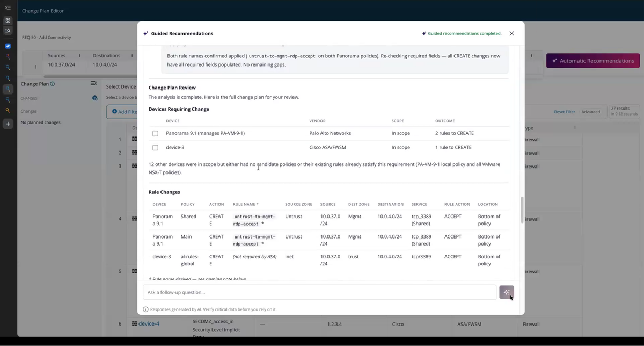Click the sparkle send icon button
This screenshot has height=346, width=644.
507,292
